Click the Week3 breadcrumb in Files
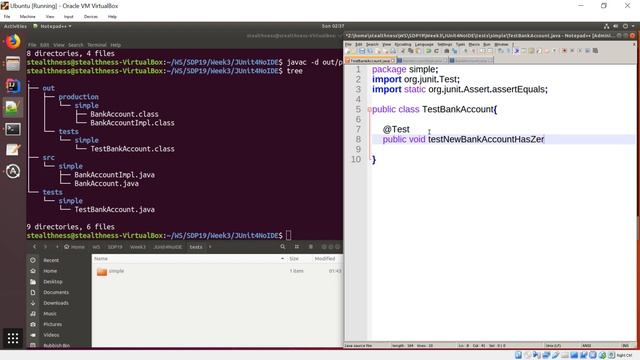 tap(138, 247)
